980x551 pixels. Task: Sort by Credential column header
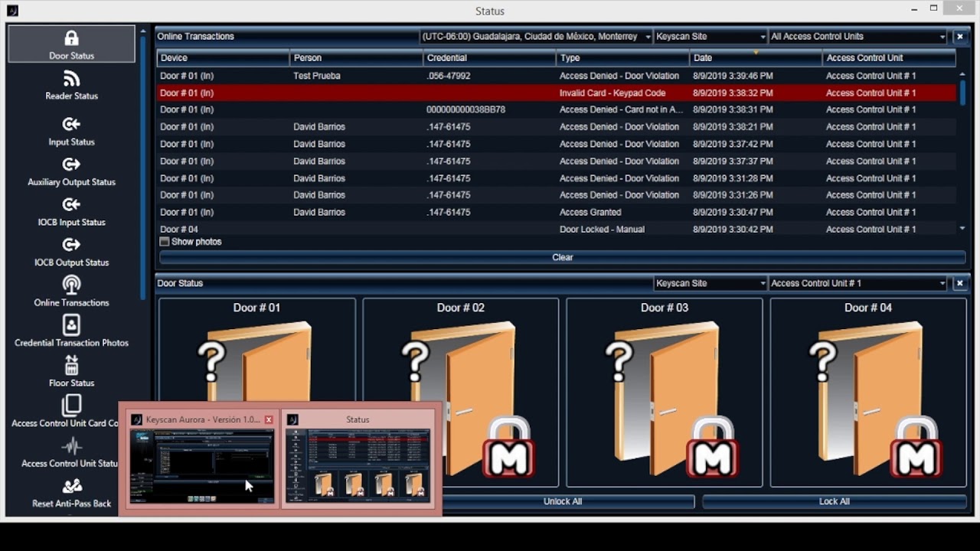tap(489, 58)
